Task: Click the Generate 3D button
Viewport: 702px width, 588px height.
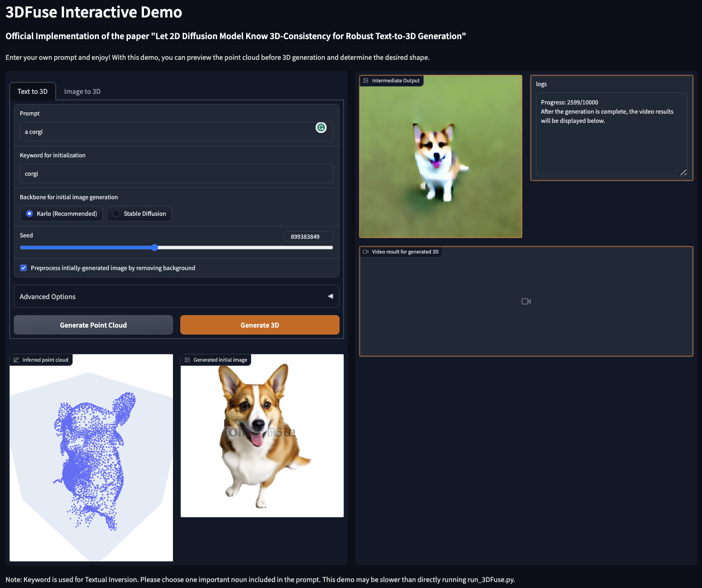Action: click(260, 325)
